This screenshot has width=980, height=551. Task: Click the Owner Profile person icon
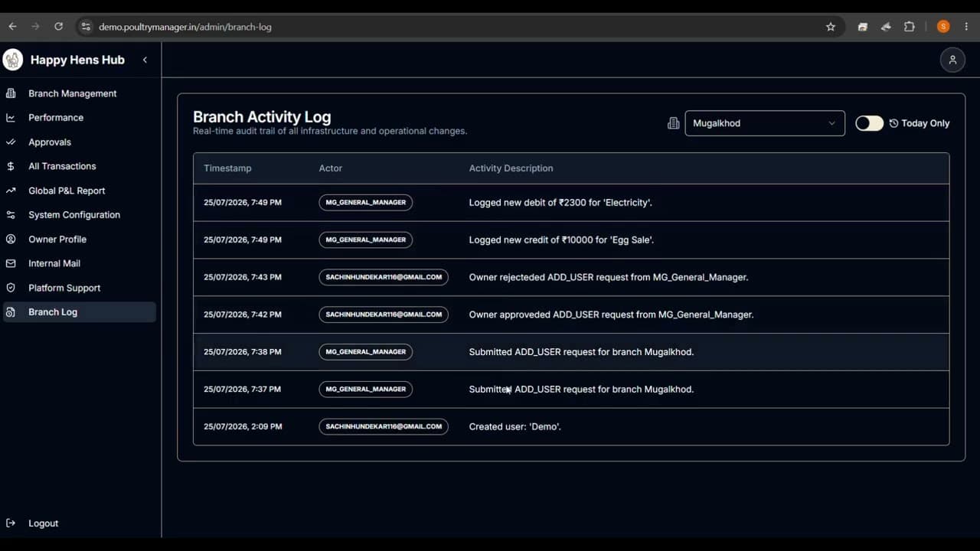[x=11, y=240]
